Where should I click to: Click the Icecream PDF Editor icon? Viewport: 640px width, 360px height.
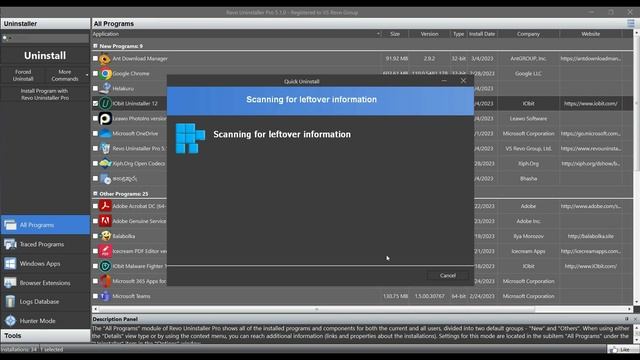click(105, 251)
